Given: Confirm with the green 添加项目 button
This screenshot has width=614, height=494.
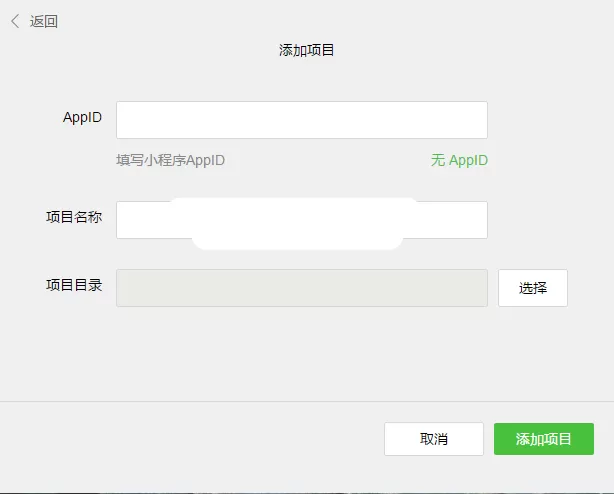Looking at the screenshot, I should click(x=544, y=439).
